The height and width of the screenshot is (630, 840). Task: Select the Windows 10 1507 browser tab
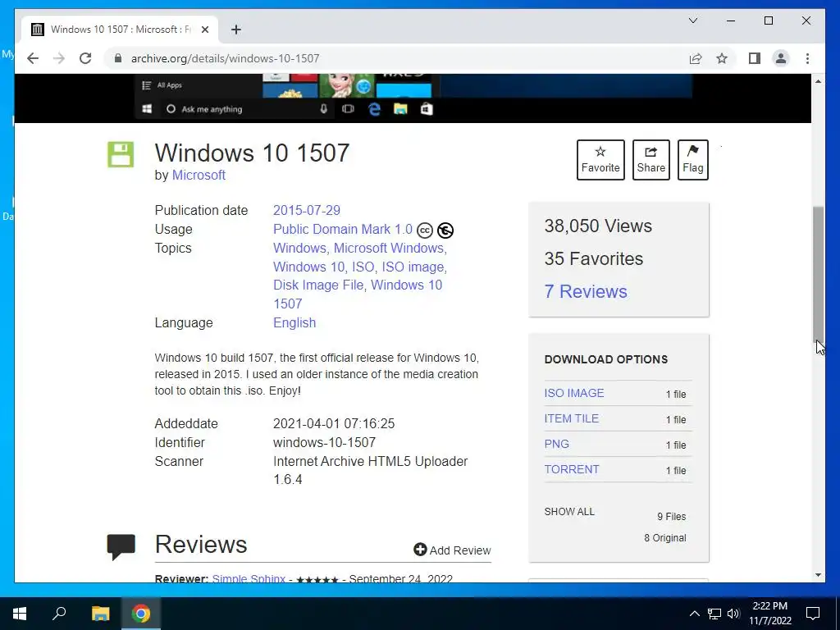120,30
